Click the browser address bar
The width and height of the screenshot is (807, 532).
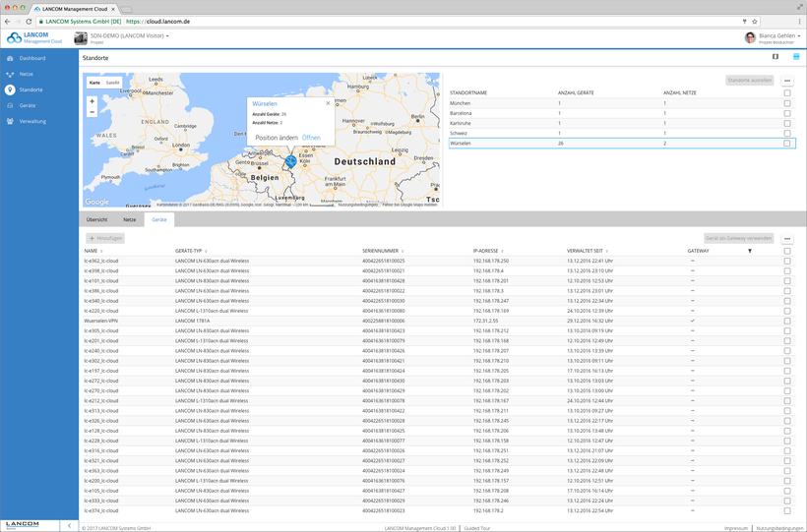click(391, 22)
